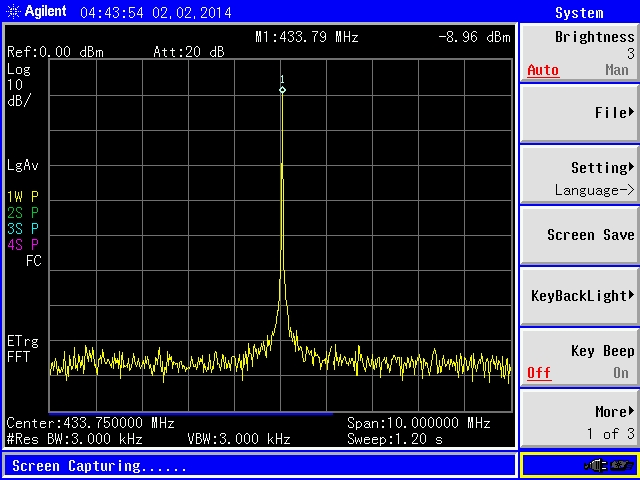
Task: Select the 2S P green trace indicator
Action: [22, 213]
